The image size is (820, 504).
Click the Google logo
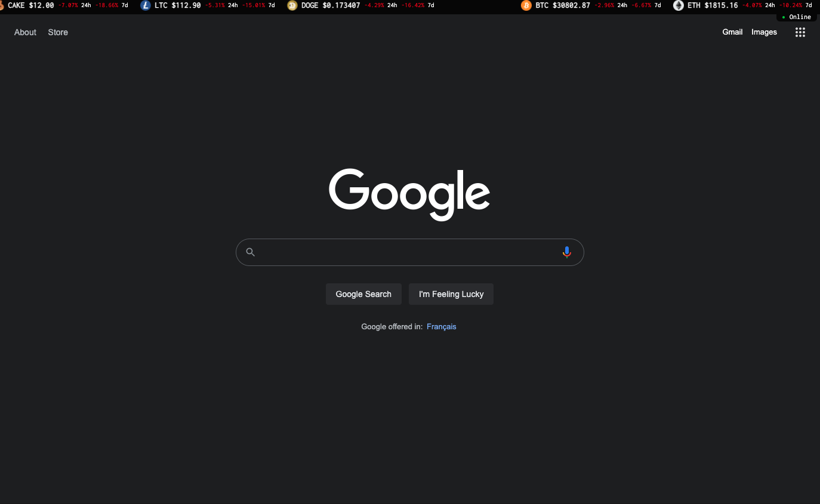point(409,194)
